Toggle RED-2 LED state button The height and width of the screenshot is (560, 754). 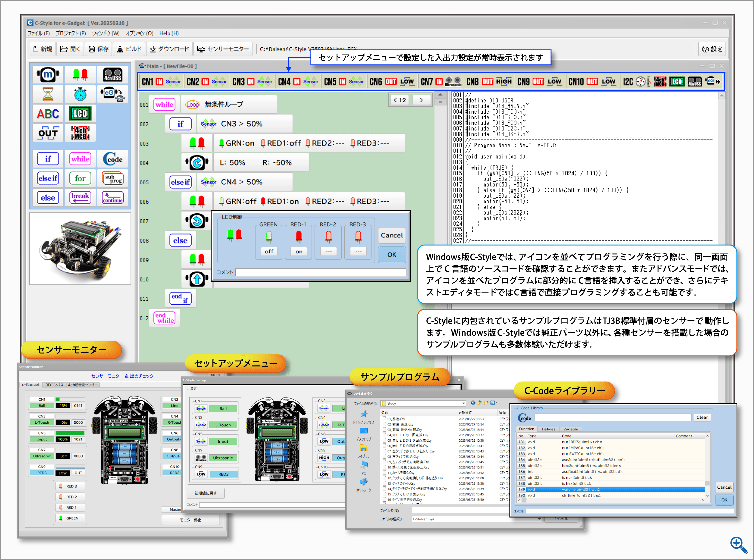click(x=328, y=251)
